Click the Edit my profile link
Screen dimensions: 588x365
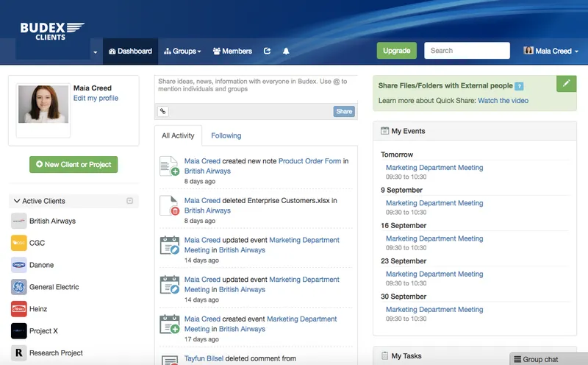[x=96, y=98]
